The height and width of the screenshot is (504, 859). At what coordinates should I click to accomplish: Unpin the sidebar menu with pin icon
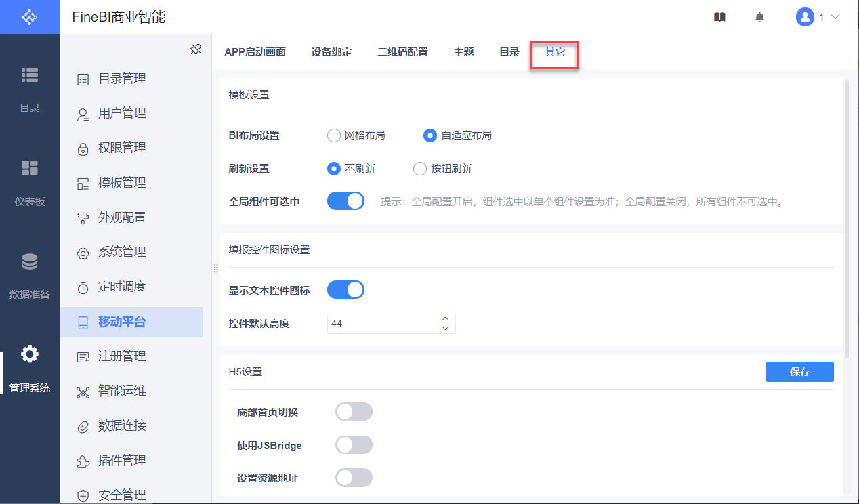[x=196, y=49]
